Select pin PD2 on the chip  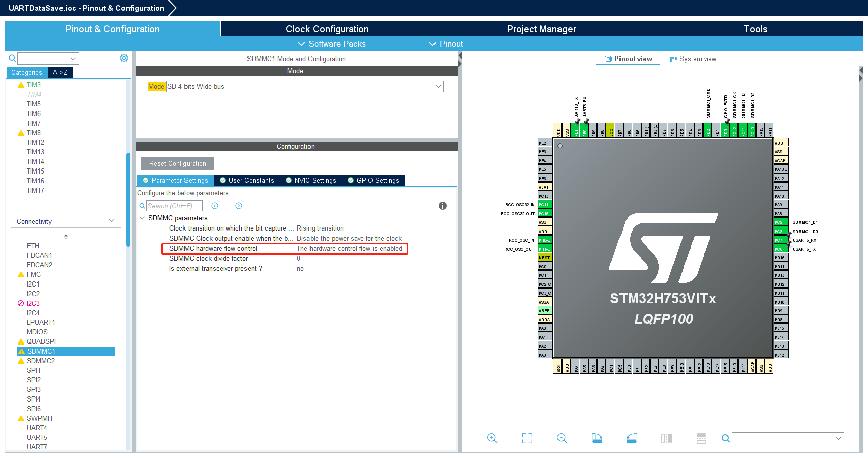pos(708,130)
